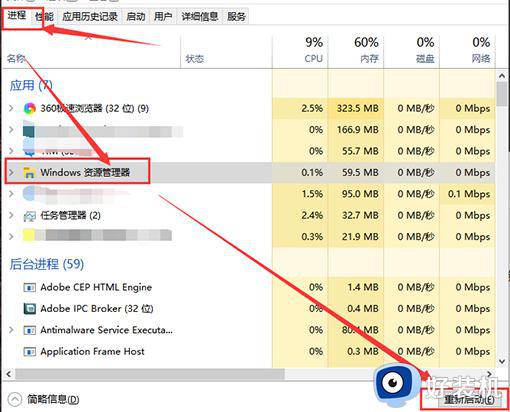Click the horizontal scrollbar thumb
Image resolution: width=510 pixels, height=412 pixels.
(x=150, y=374)
